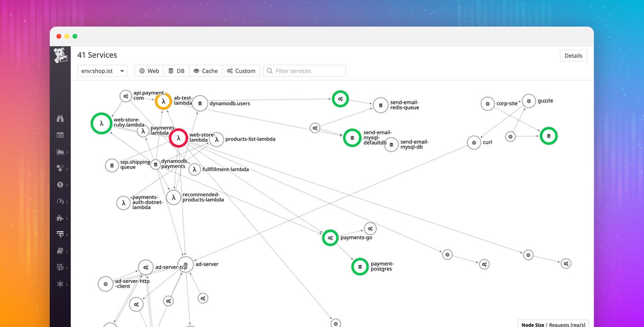Select the red web-store-lambda service node
The image size is (644, 327).
178,138
